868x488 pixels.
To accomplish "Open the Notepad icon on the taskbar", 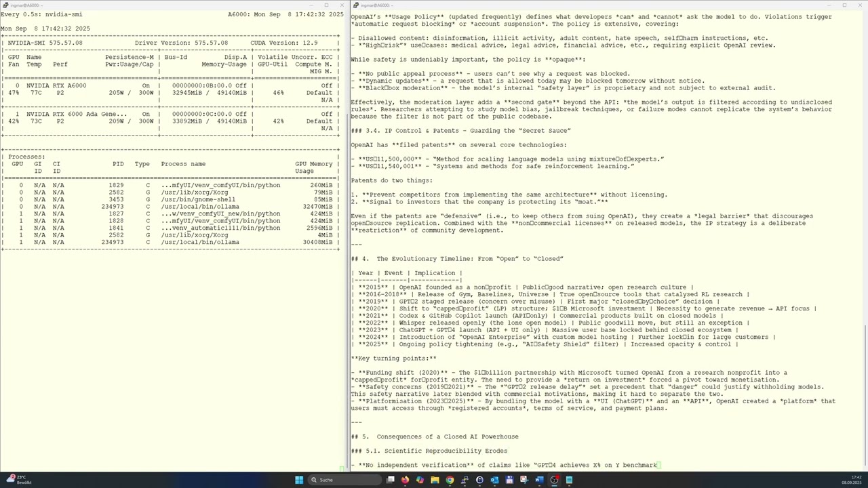I will pyautogui.click(x=569, y=480).
